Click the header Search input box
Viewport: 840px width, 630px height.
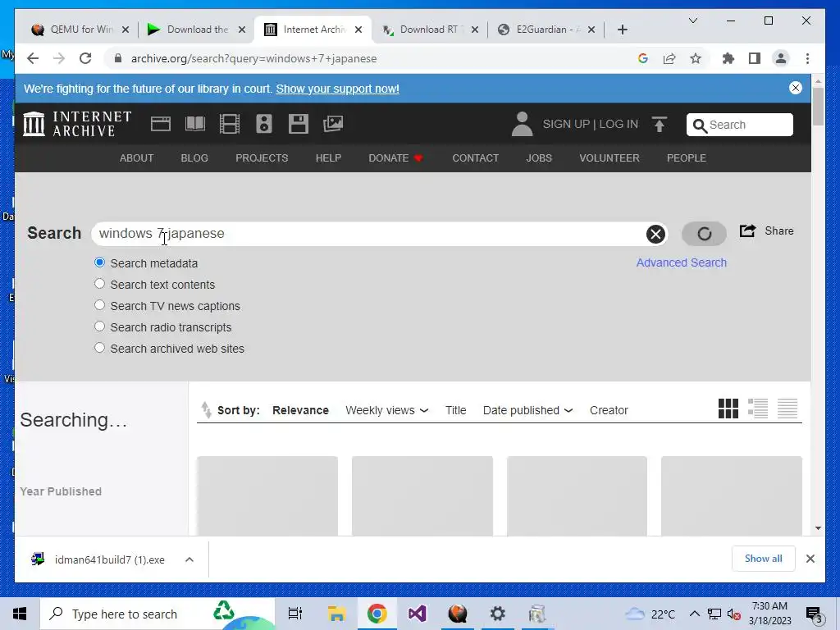pyautogui.click(x=740, y=125)
